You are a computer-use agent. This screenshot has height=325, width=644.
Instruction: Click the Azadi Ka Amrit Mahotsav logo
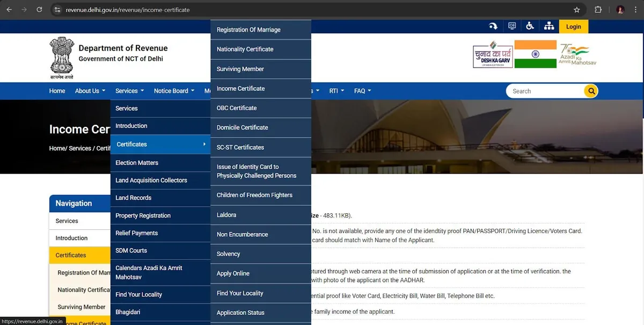point(577,55)
